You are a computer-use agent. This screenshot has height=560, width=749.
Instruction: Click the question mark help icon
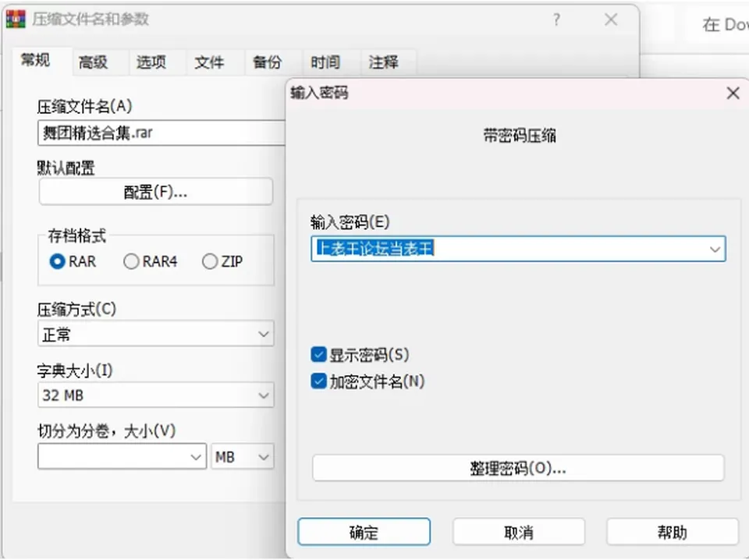click(556, 19)
